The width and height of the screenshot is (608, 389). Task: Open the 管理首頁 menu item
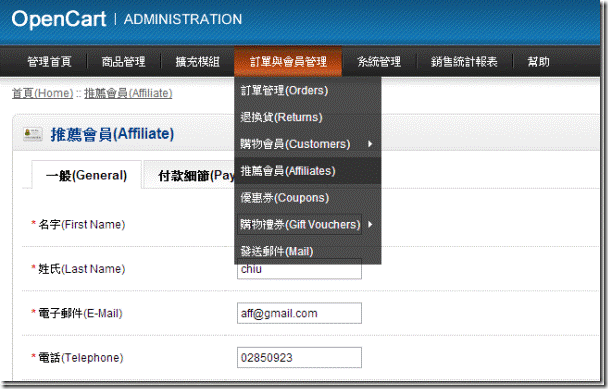(49, 61)
